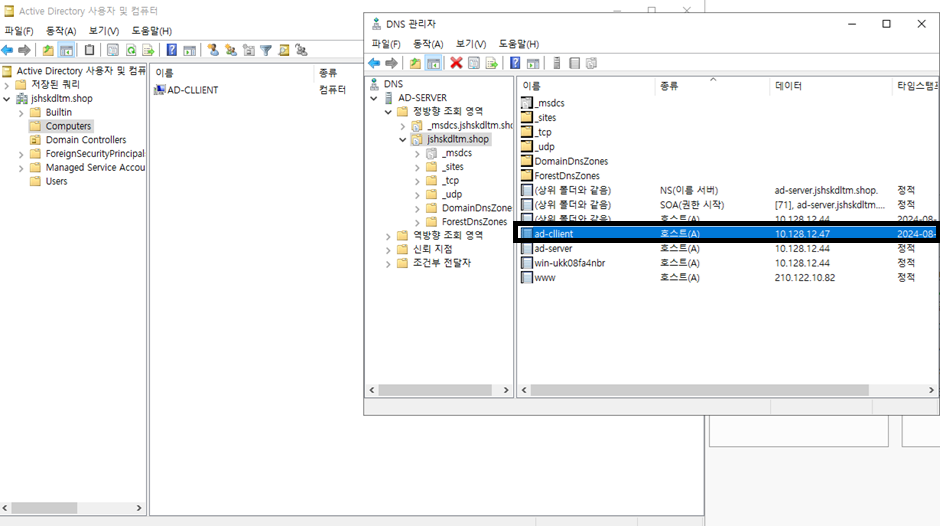Expand the Builtin folder in Active Directory tree
Screen dimensions: 940x526
21,113
